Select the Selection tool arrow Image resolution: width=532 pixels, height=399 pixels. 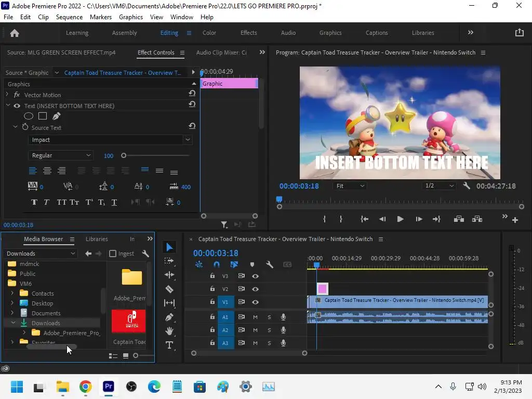click(x=169, y=247)
